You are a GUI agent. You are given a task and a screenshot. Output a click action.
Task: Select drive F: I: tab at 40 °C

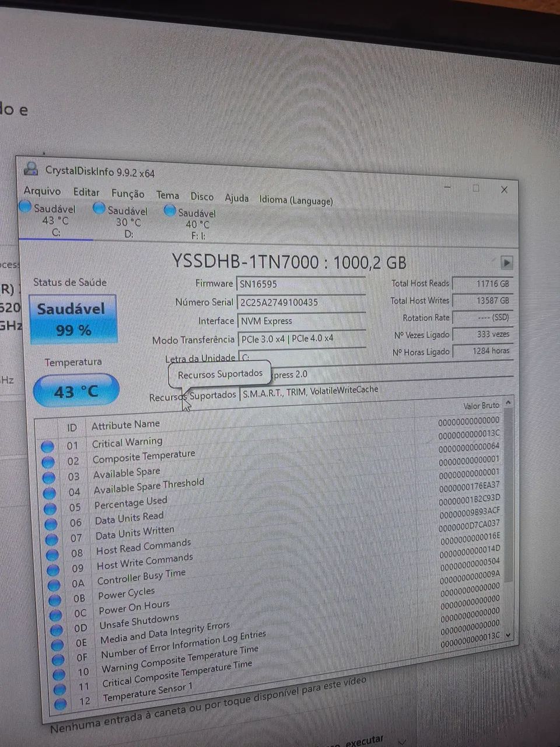tap(197, 225)
